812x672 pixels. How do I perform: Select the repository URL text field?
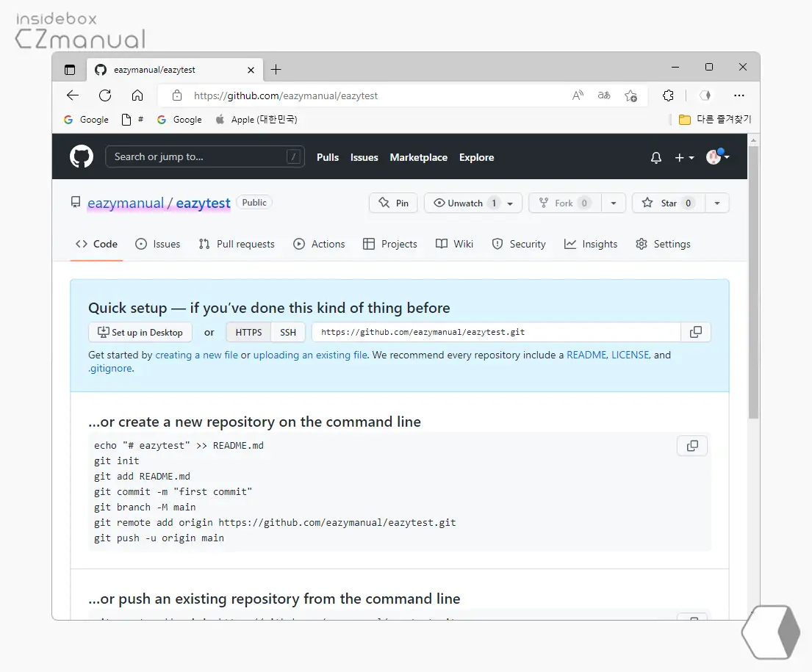pyautogui.click(x=496, y=332)
